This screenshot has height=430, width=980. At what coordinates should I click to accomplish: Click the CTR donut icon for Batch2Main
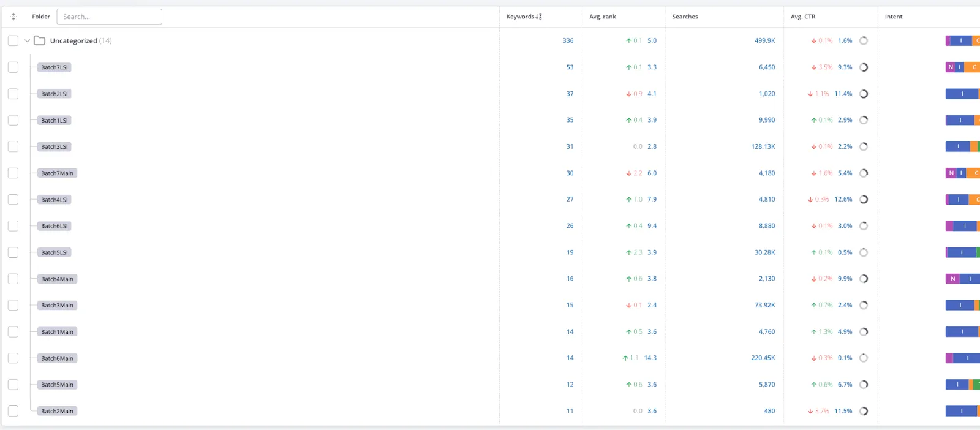click(864, 411)
